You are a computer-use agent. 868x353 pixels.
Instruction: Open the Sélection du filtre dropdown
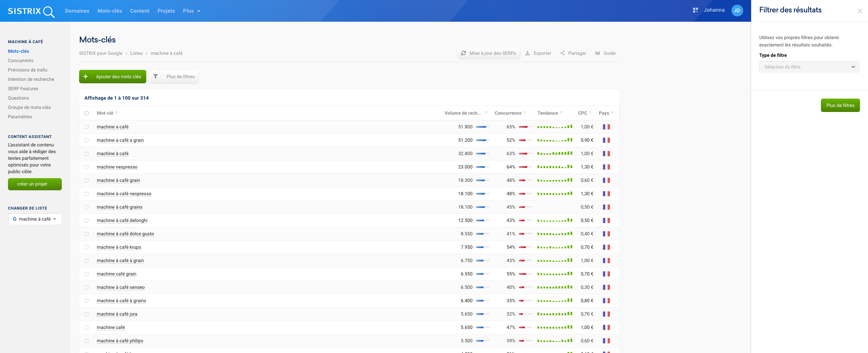point(809,67)
